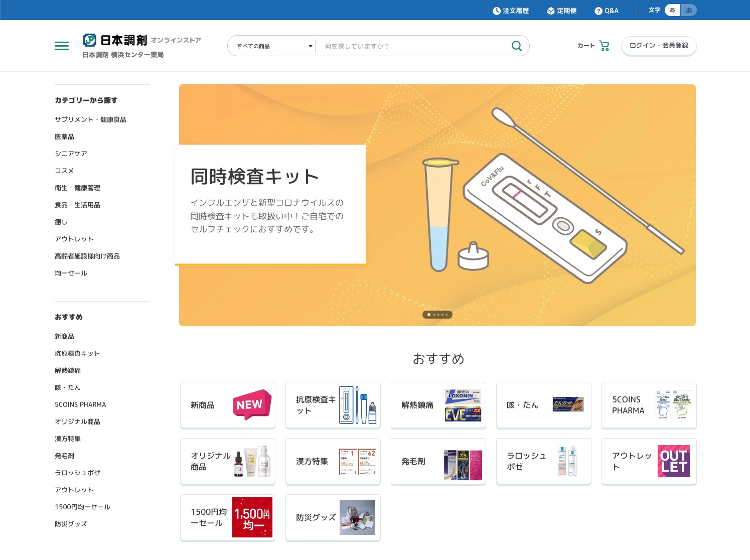Click the search input field
Image resolution: width=750 pixels, height=560 pixels.
coord(411,46)
